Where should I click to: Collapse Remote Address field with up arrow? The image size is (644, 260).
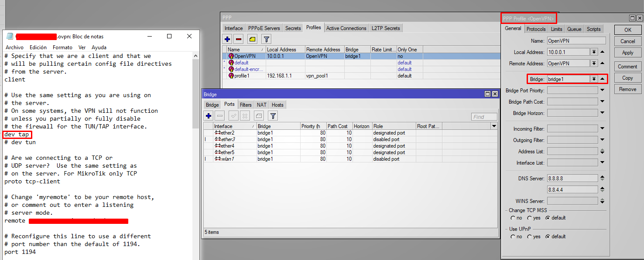[x=603, y=64]
